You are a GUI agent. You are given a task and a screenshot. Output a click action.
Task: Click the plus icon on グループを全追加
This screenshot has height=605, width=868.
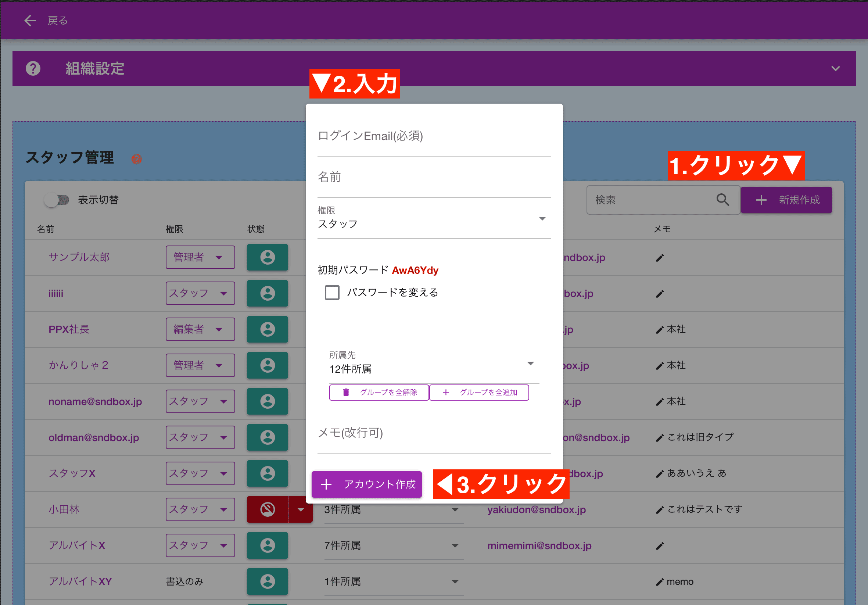(x=446, y=393)
